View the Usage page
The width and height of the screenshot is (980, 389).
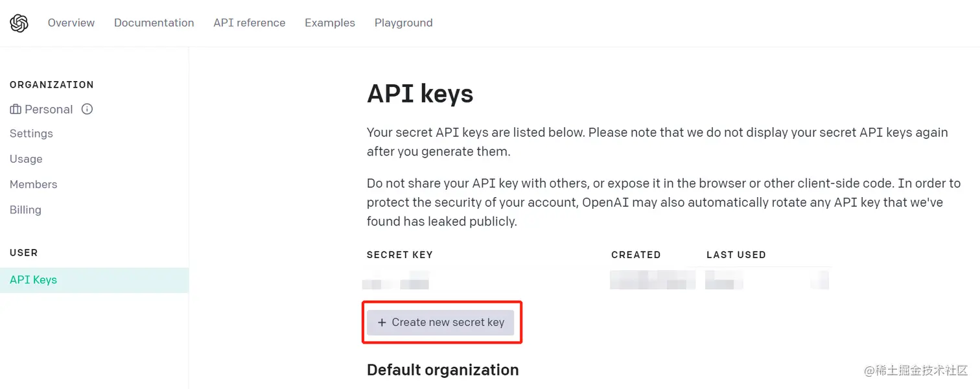(x=26, y=159)
